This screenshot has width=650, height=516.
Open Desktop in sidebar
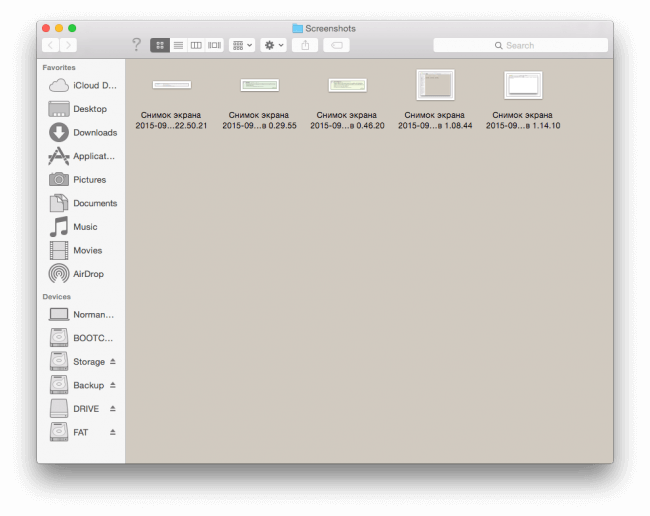point(82,109)
